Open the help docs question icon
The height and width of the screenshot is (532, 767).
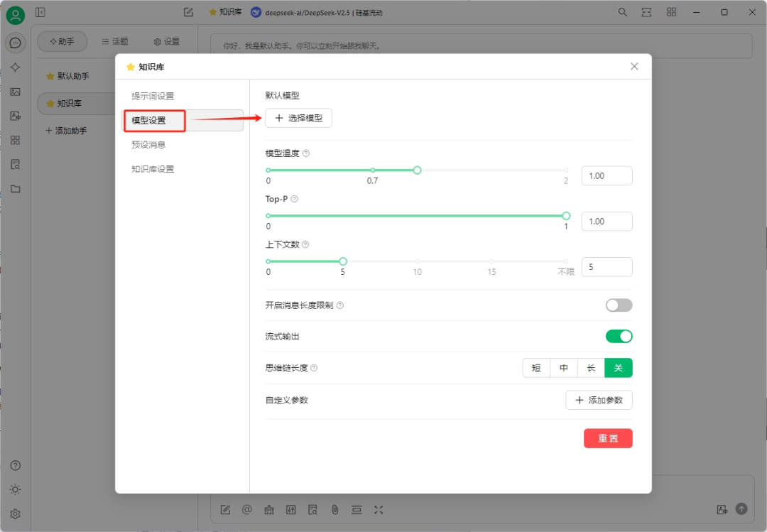point(15,465)
